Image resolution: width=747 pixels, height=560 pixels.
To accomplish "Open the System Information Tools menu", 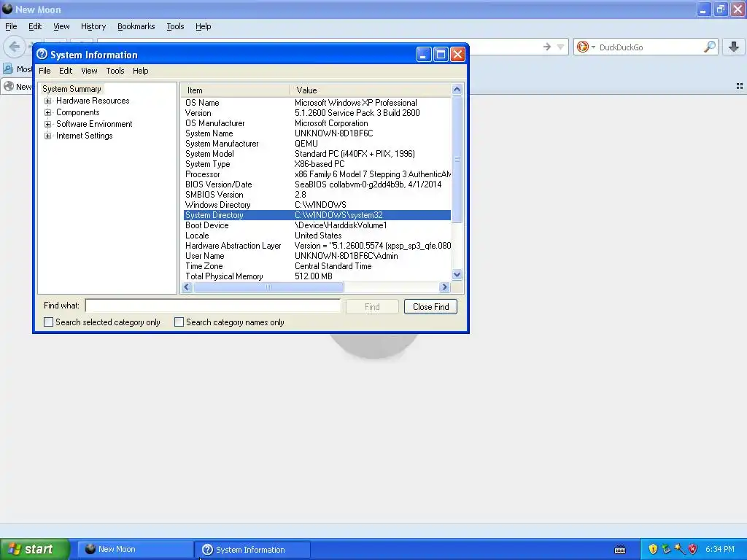I will coord(115,71).
